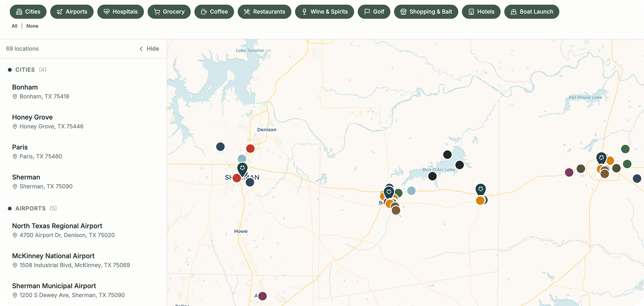644x306 pixels.
Task: Click the Howe map label
Action: coord(241,231)
